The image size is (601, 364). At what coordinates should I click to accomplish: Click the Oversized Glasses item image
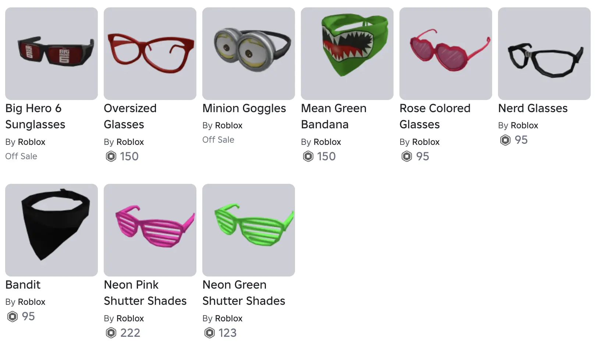click(x=150, y=54)
